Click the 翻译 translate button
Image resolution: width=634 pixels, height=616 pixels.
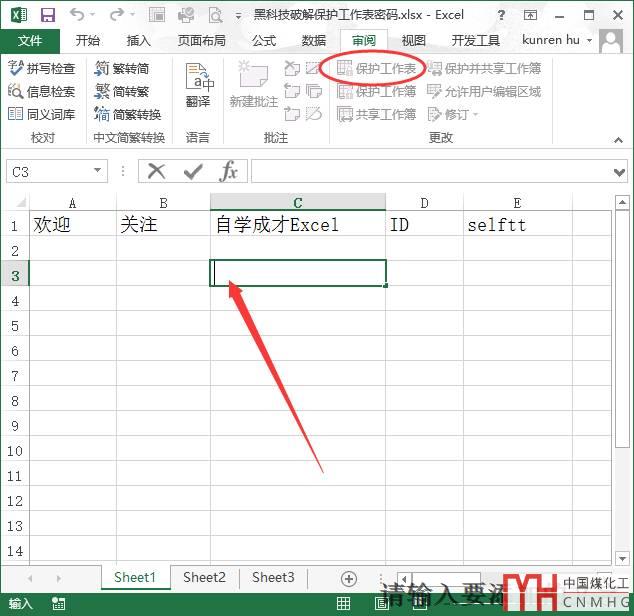(198, 85)
